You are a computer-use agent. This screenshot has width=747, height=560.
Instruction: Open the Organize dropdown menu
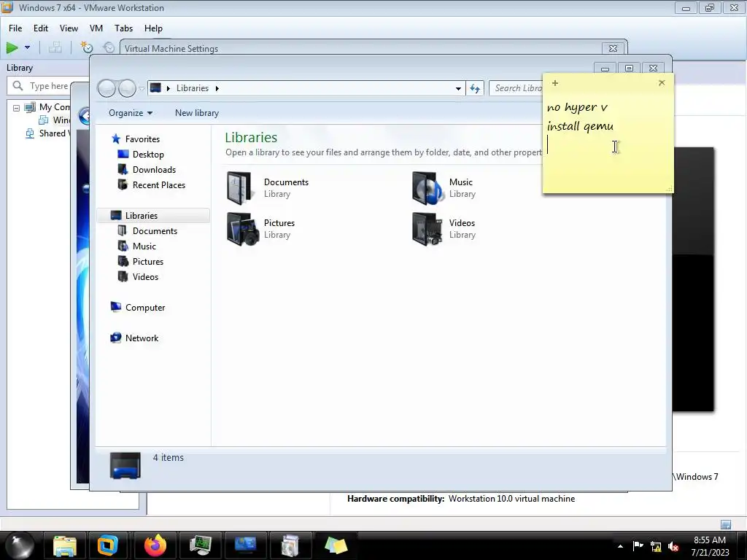(x=131, y=113)
